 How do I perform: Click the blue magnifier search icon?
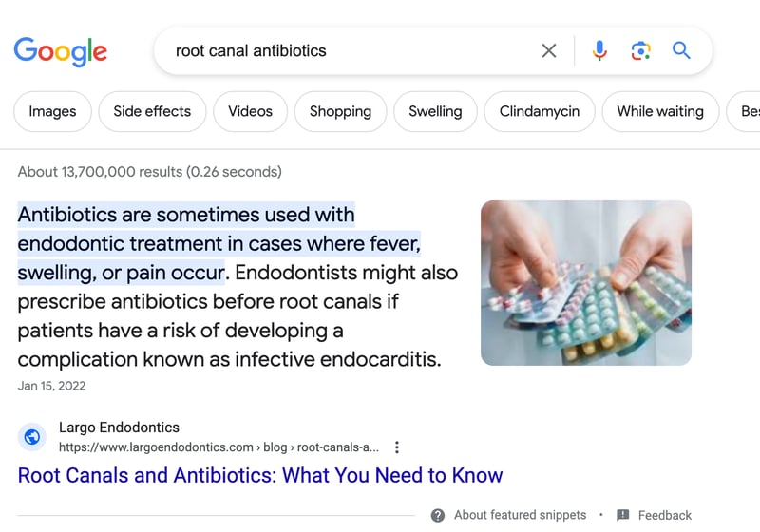(x=681, y=50)
